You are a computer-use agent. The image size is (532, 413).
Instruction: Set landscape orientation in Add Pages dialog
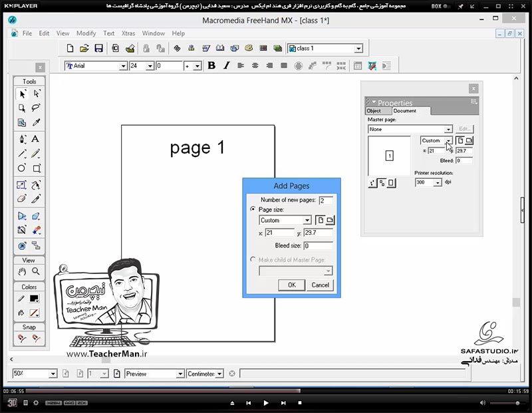(330, 220)
